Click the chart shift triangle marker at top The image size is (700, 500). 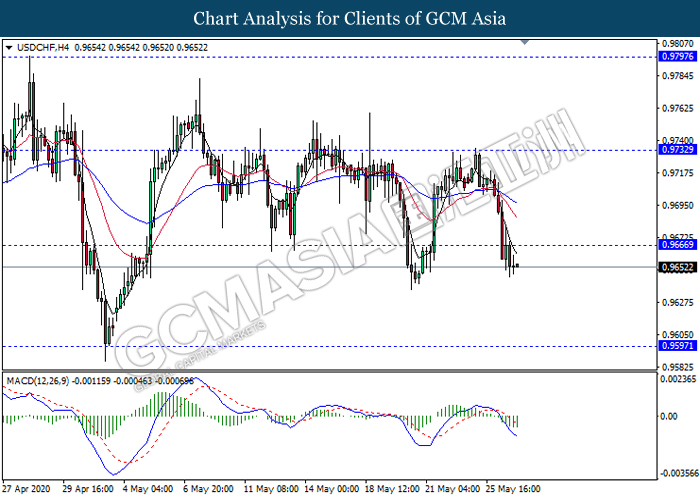coord(525,42)
